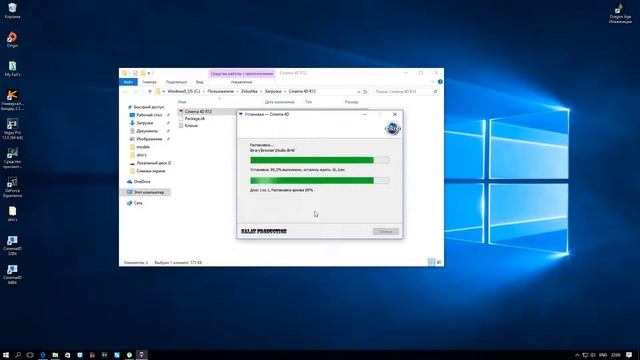This screenshot has width=640, height=360.
Task: Select Network (Сеть) in navigation pane
Action: pyautogui.click(x=138, y=203)
